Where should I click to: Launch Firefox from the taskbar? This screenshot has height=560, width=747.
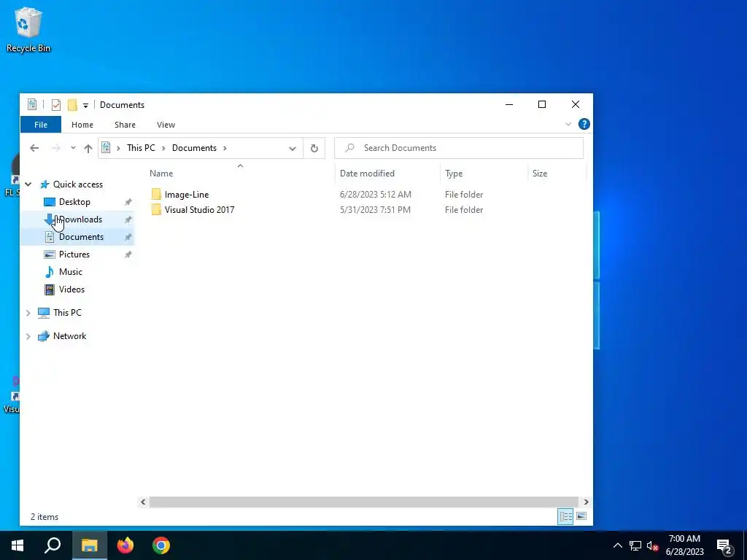tap(125, 545)
